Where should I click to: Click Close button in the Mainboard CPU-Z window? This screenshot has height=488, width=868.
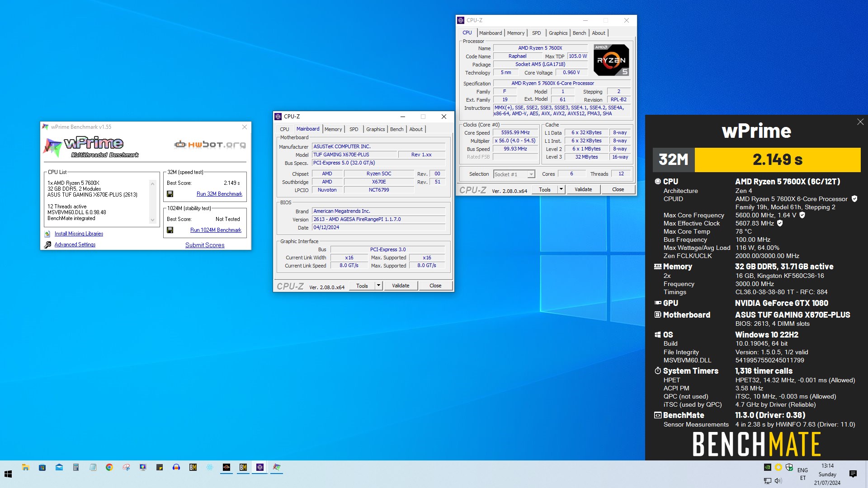pos(435,286)
